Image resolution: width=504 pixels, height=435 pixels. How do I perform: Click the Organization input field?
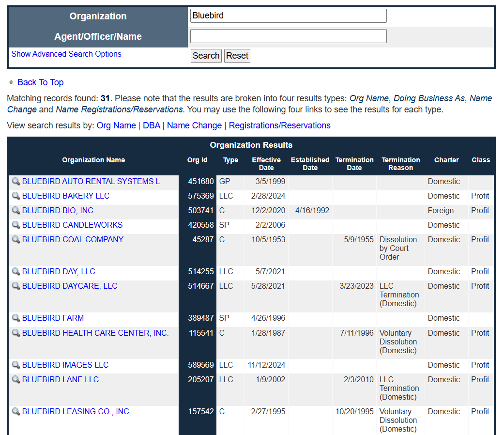[288, 16]
